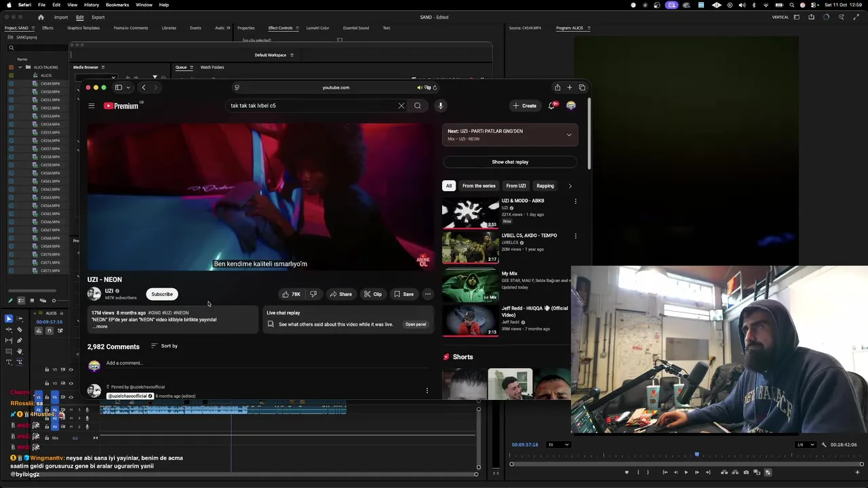Click the YouTube Premium logo
The width and height of the screenshot is (868, 488).
click(121, 106)
